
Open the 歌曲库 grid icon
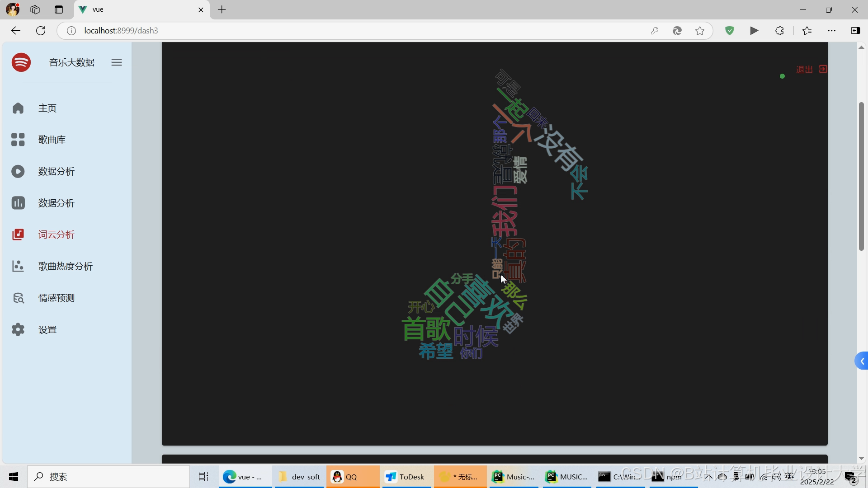click(x=18, y=140)
